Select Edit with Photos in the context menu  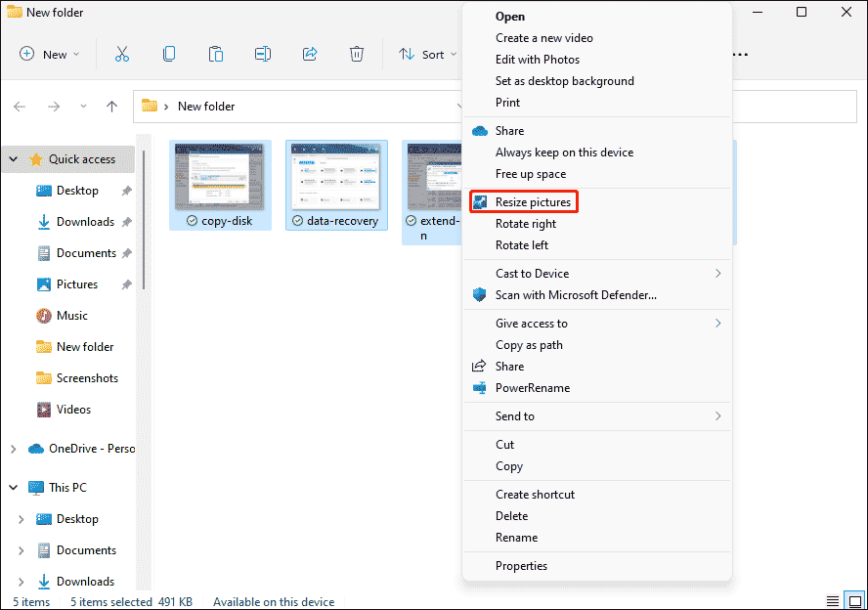tap(540, 59)
